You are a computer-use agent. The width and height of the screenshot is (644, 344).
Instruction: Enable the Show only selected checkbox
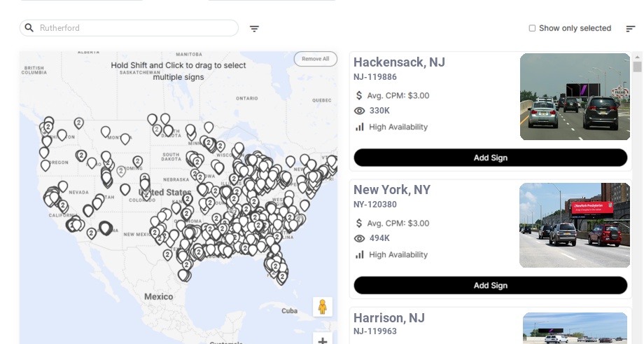click(x=532, y=29)
